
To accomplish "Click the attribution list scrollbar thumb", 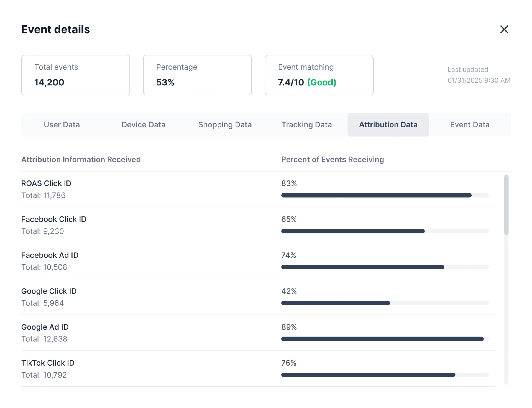I will pos(506,205).
